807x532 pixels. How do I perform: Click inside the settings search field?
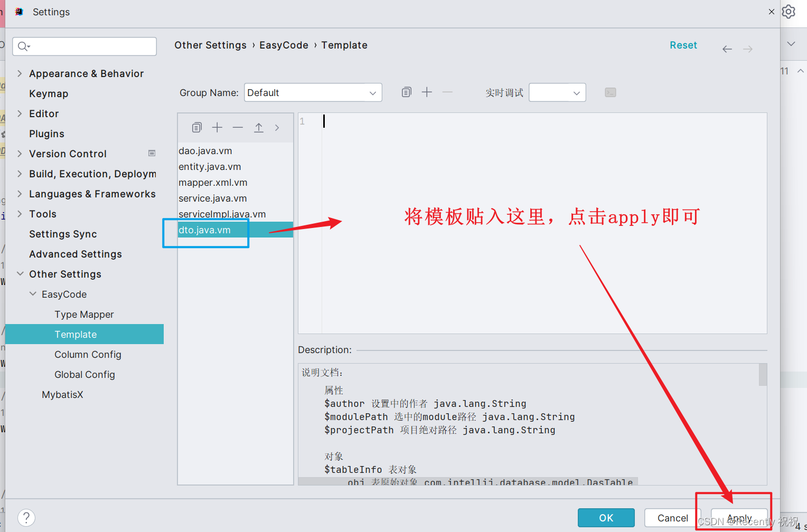(x=84, y=46)
